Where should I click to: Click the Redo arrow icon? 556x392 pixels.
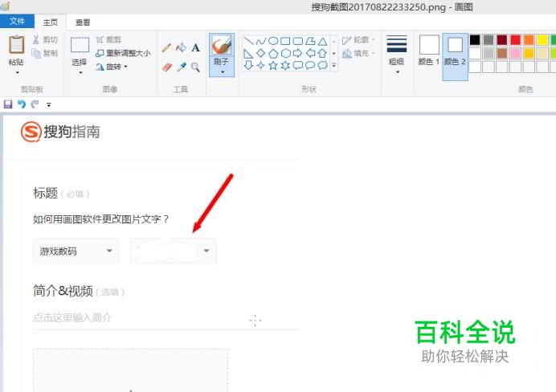35,104
